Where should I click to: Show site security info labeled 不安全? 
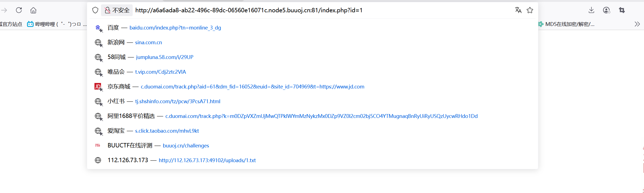117,10
